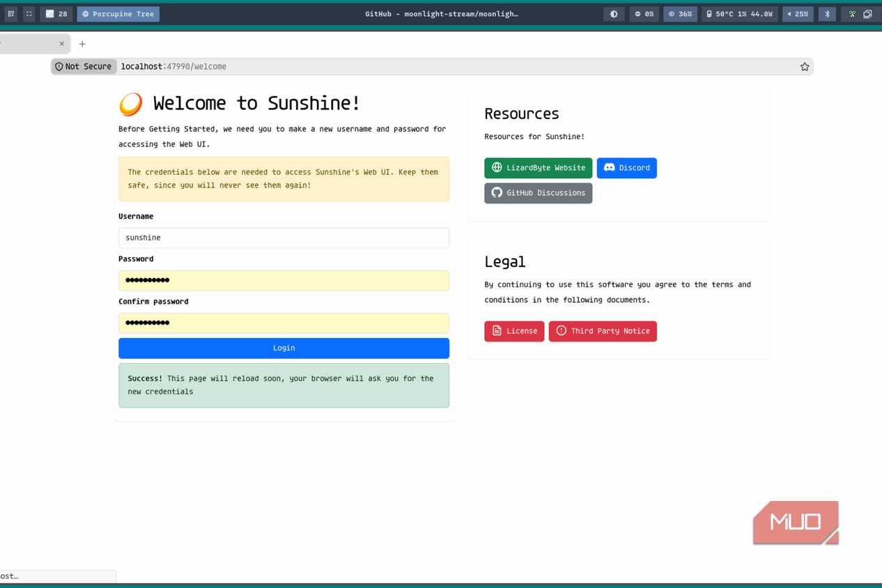882x588 pixels.
Task: Open the launcher icon at top-left corner
Action: (11, 14)
